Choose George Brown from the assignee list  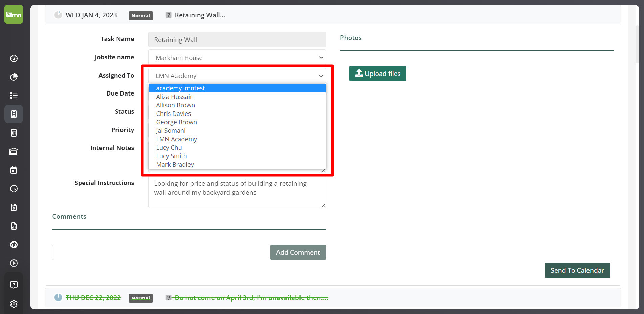[x=237, y=122]
